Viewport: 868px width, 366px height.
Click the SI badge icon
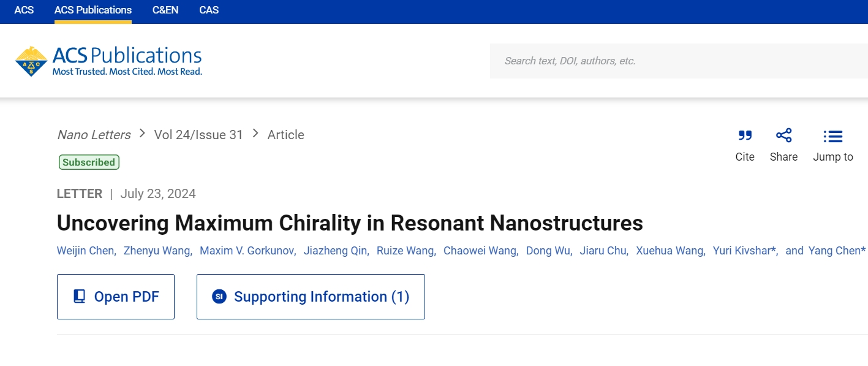[219, 297]
